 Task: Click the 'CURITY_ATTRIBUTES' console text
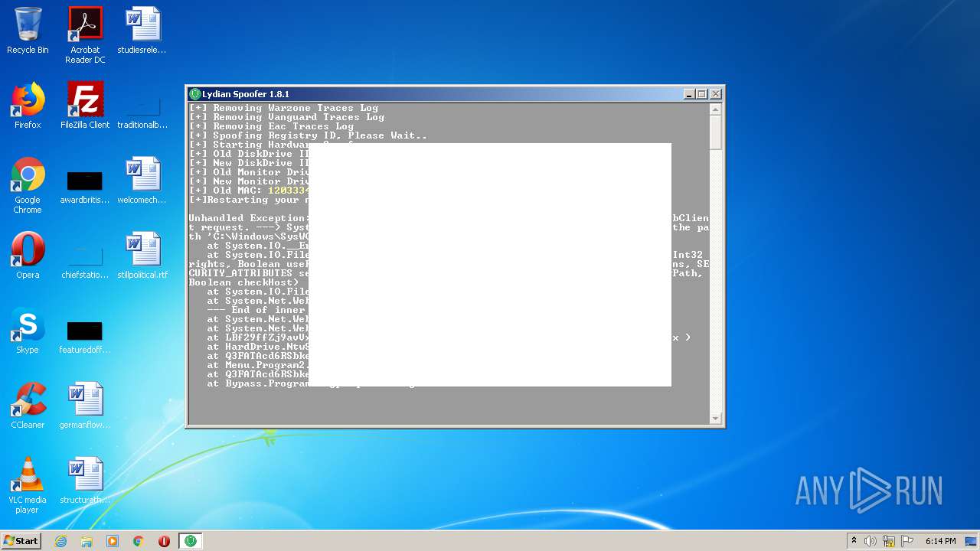click(240, 273)
